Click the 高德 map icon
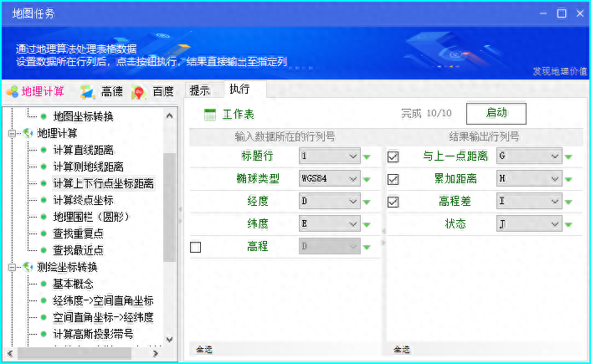 (x=87, y=92)
